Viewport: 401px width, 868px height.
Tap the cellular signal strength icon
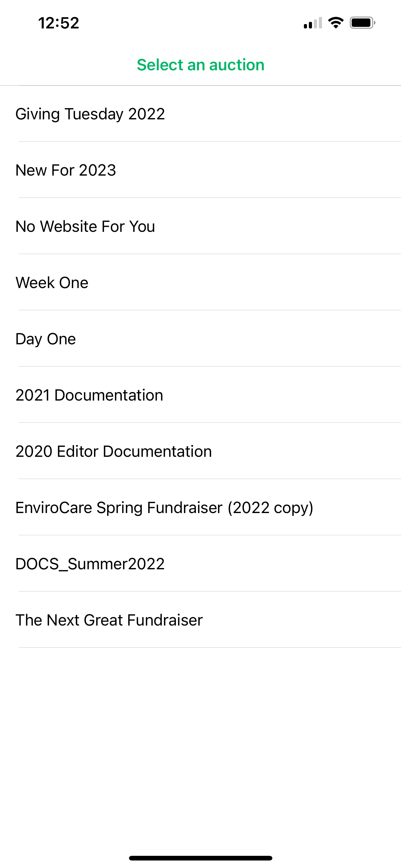click(x=312, y=23)
